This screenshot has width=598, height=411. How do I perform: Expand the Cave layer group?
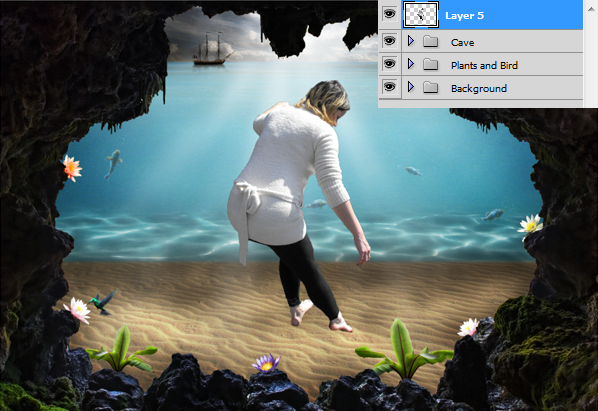coord(411,41)
